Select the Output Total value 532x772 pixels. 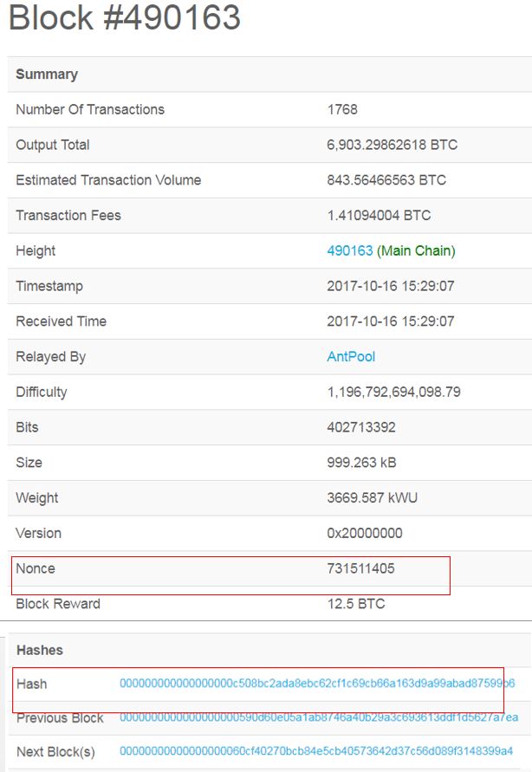[381, 145]
